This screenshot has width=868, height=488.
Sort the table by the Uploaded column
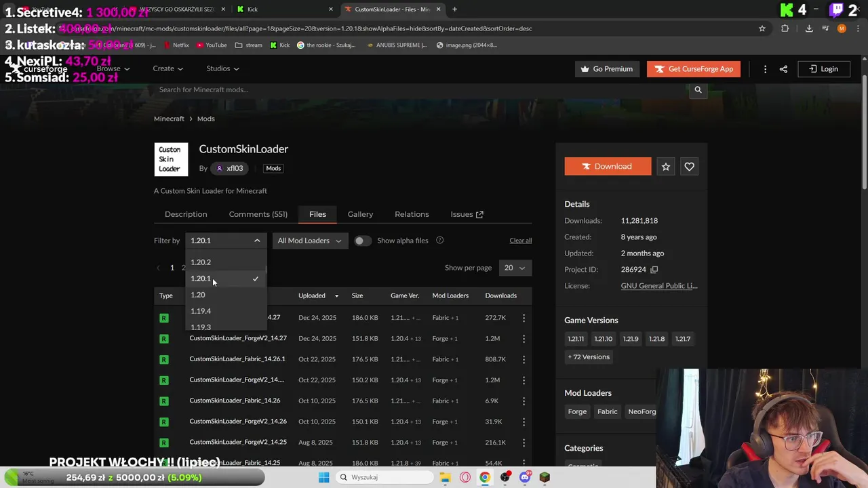319,296
